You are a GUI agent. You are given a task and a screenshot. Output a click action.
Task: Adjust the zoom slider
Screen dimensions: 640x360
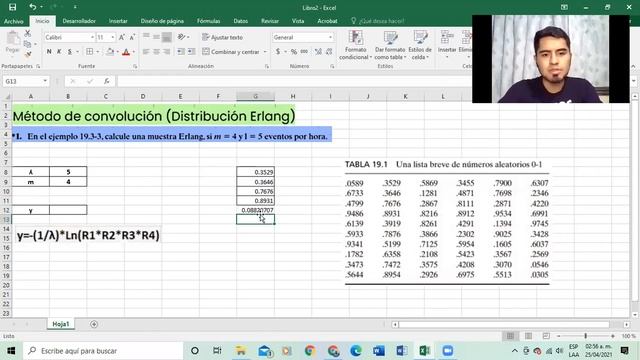click(586, 336)
